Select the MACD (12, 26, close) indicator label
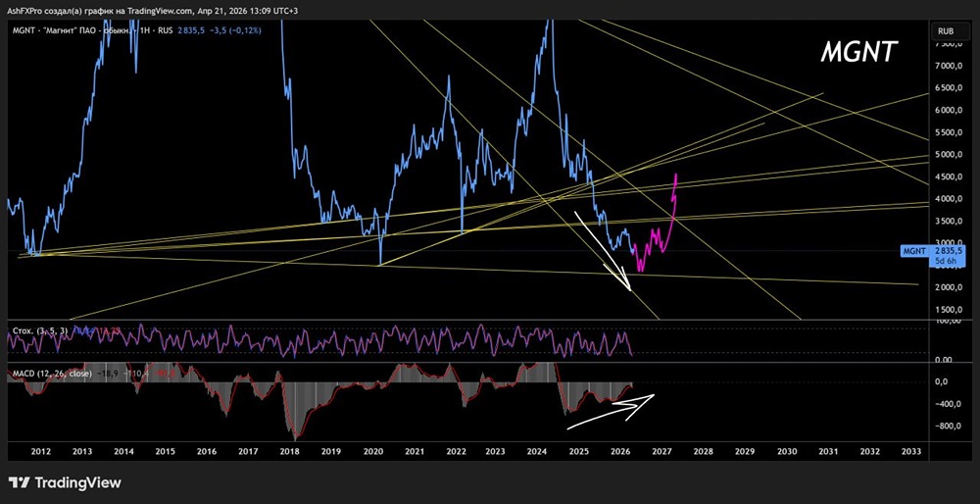The image size is (980, 504). (x=53, y=374)
